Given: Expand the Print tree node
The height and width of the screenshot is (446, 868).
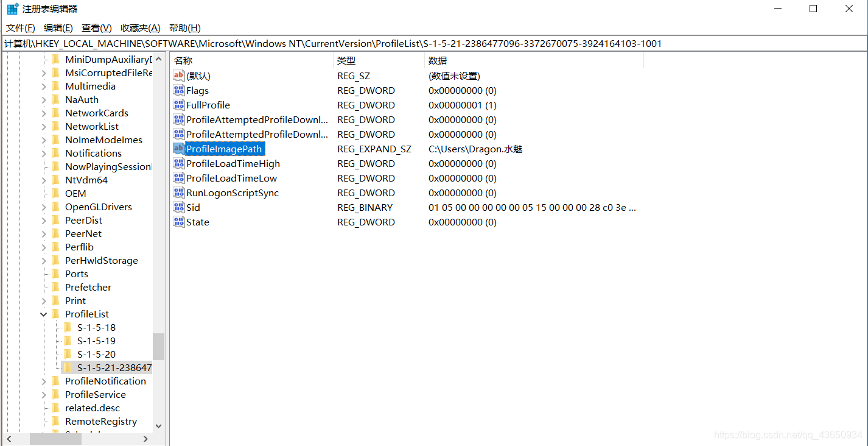Looking at the screenshot, I should pos(44,301).
